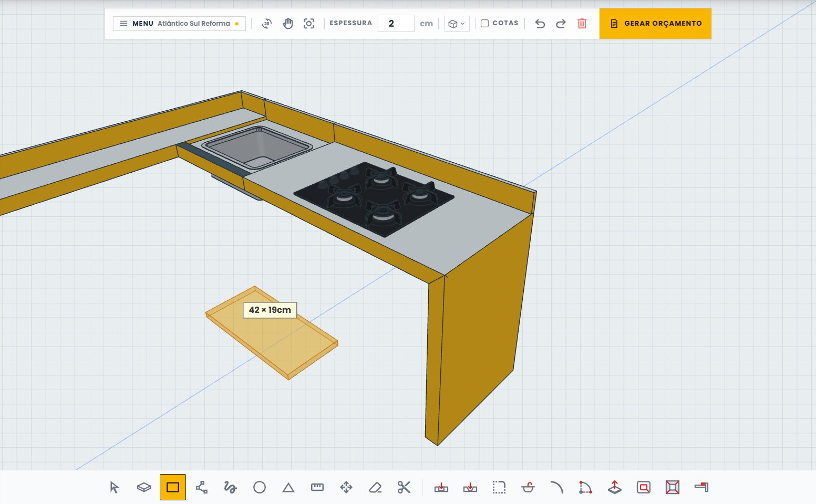Activate the rectangle drawing tool
The height and width of the screenshot is (504, 816).
click(173, 487)
